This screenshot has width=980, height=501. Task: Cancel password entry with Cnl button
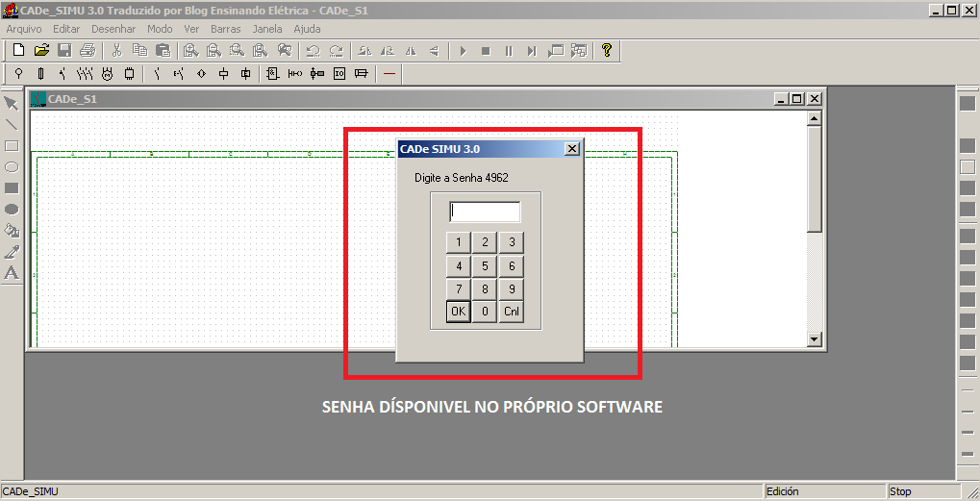coord(512,312)
